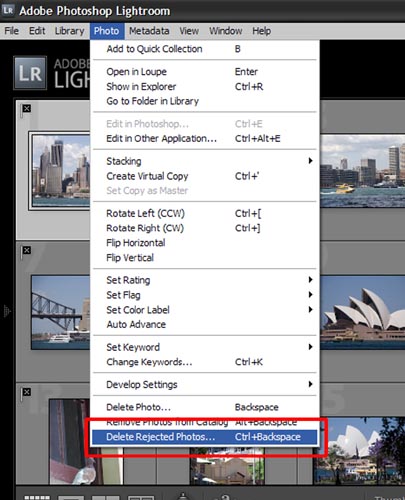Choose Rotate Right (CW)

pos(205,228)
